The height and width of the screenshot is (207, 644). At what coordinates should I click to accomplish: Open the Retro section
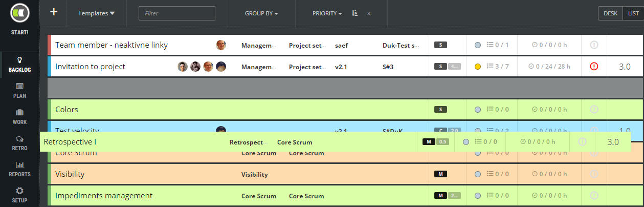coord(19,143)
